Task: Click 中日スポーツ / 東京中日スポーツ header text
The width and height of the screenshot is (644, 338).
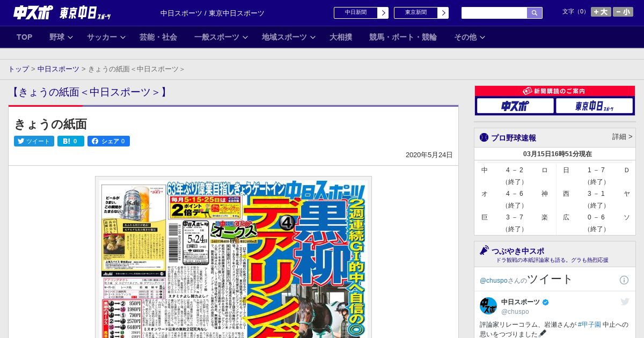Action: [213, 13]
